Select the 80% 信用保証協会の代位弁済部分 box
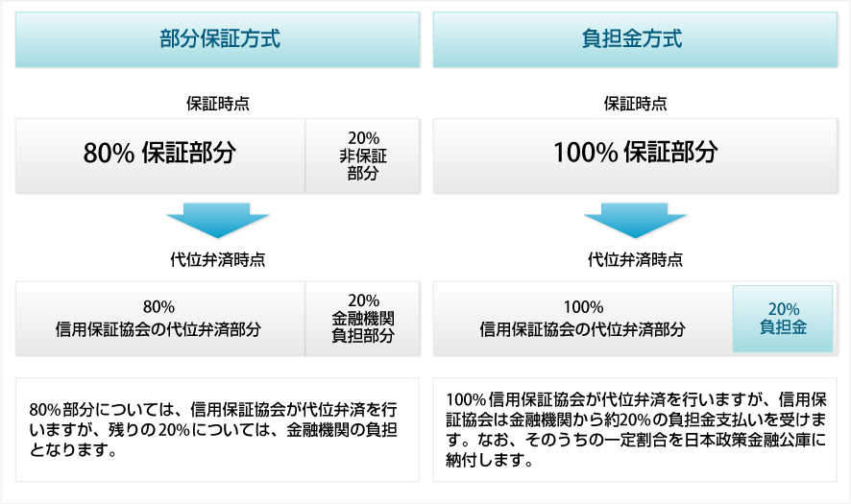This screenshot has width=851, height=504. [158, 318]
